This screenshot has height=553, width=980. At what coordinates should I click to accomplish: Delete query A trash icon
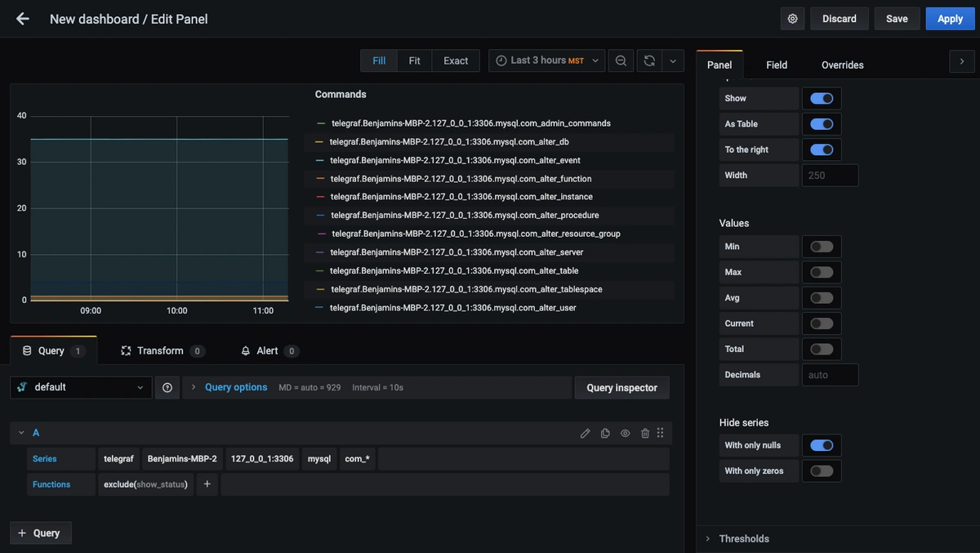coord(645,433)
